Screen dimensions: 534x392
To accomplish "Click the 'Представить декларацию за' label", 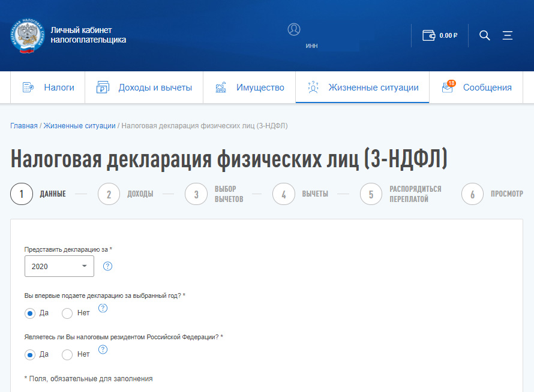I will 68,249.
